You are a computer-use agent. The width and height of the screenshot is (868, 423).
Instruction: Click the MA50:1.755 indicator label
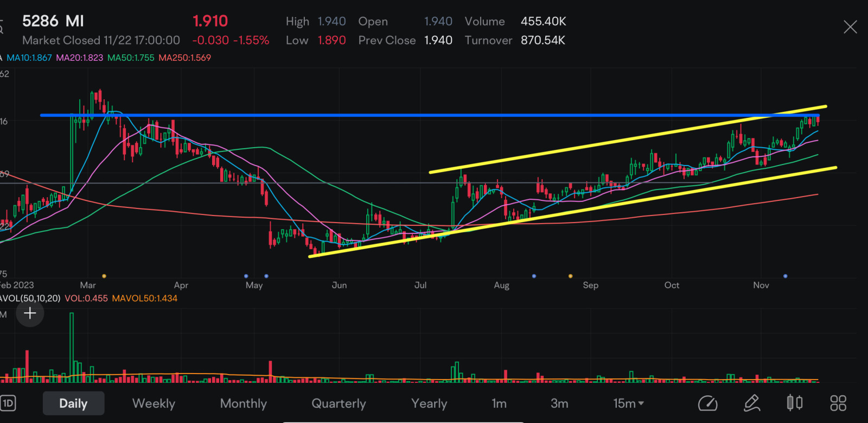click(x=131, y=58)
